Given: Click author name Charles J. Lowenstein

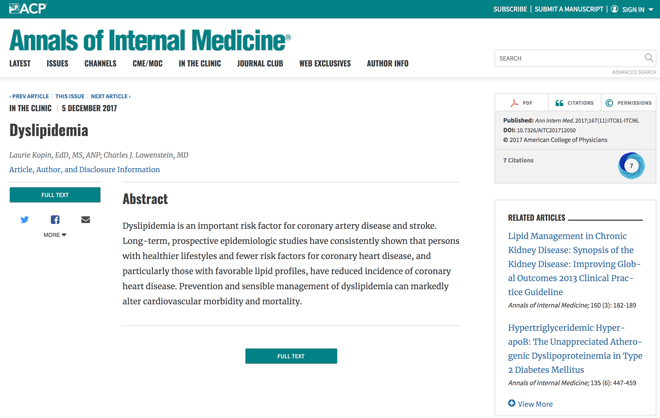Looking at the screenshot, I should tap(139, 155).
